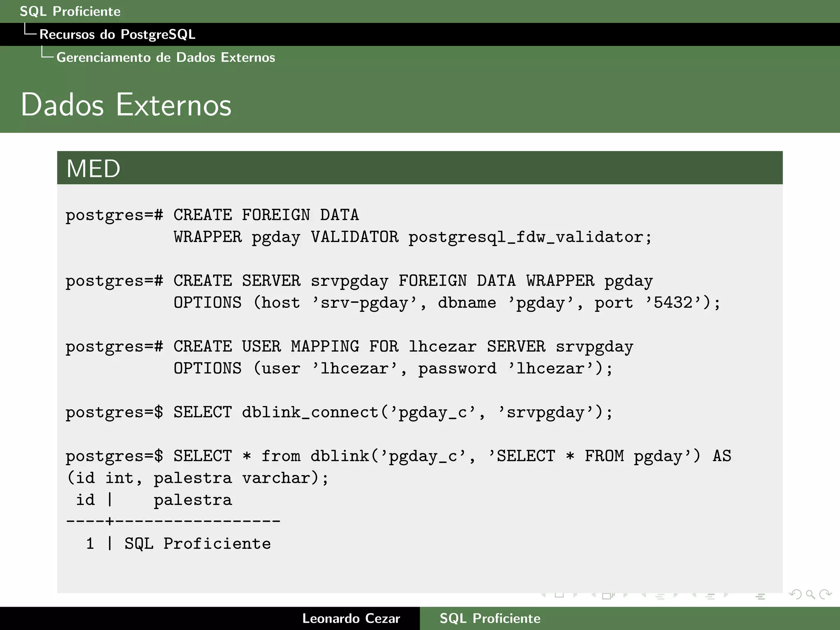Screen dimensions: 840x630
Task: Go to subsection 'Gerenciamento de Dados Externos'
Action: tap(166, 57)
